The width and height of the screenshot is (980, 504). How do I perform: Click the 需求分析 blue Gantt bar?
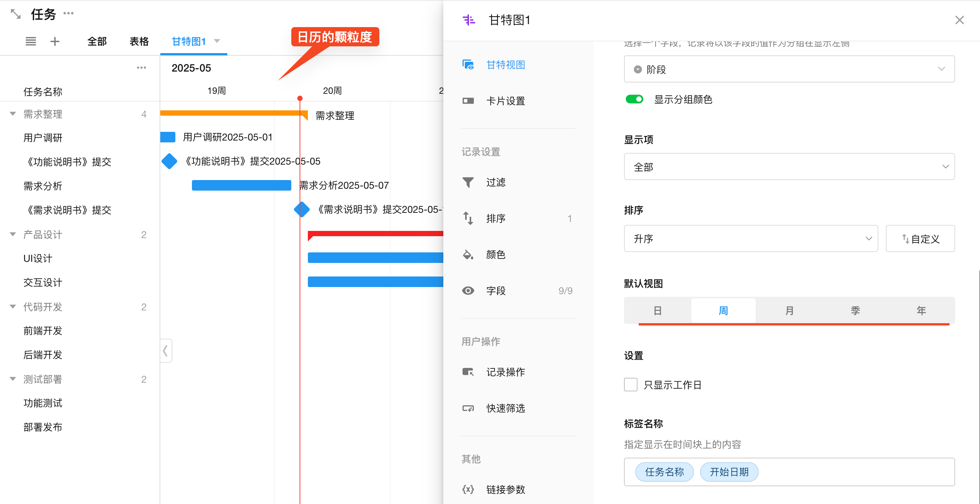[241, 185]
